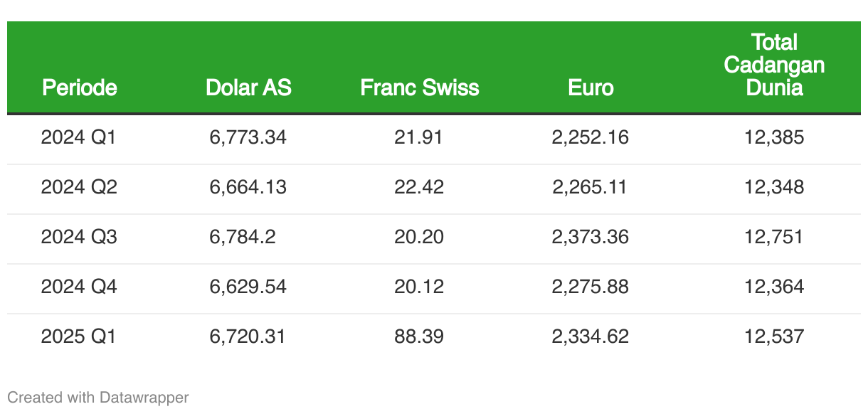Click the total reserves value 12,751
Viewport: 868px width, 414px height.
[x=774, y=237]
